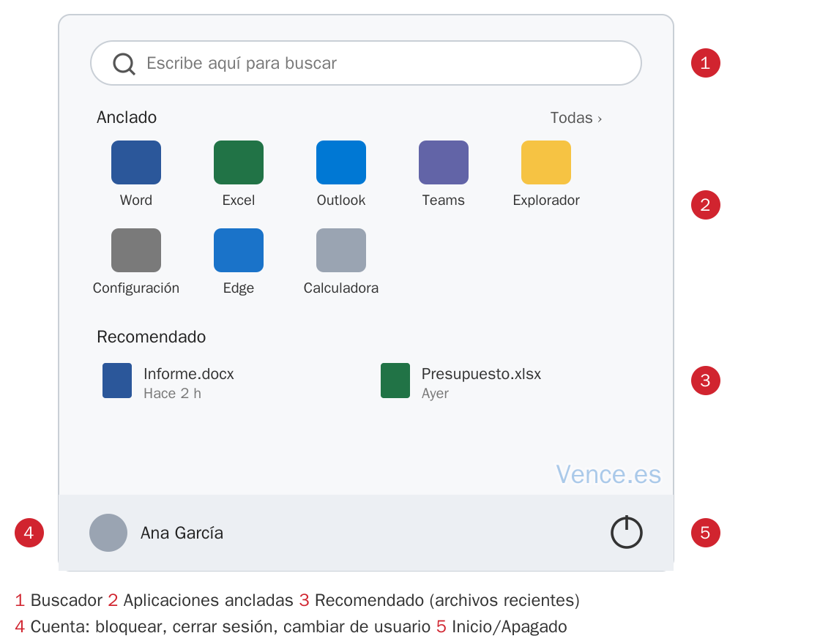820x644 pixels.
Task: Click the power button icon
Action: (627, 532)
